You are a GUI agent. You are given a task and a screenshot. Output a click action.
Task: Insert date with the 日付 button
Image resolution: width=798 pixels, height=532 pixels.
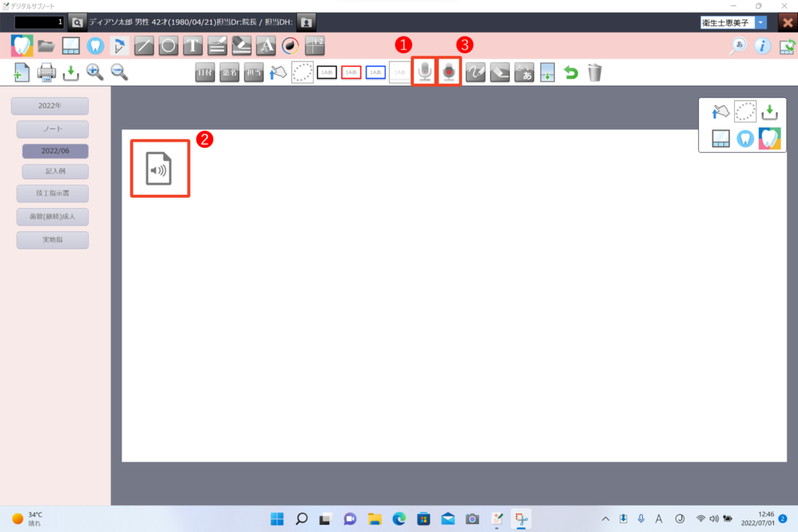point(206,72)
